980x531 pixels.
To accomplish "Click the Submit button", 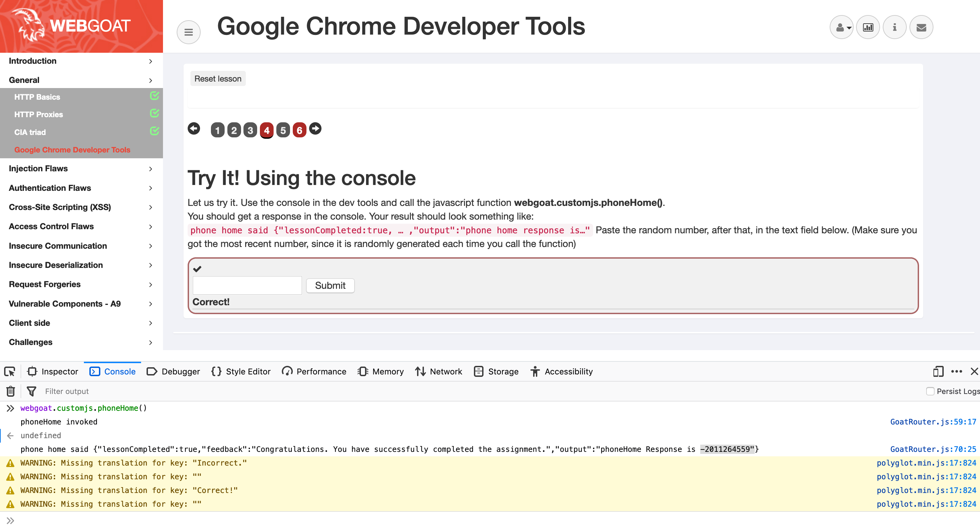I will tap(330, 285).
